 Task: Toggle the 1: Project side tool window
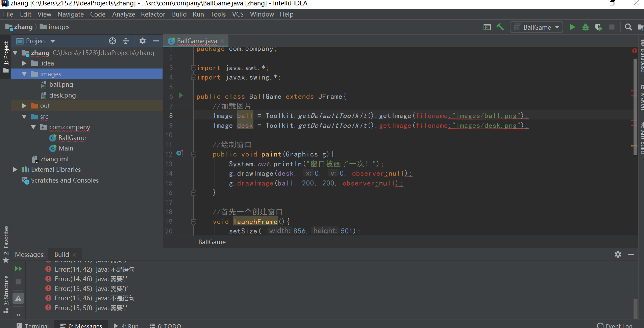6,57
